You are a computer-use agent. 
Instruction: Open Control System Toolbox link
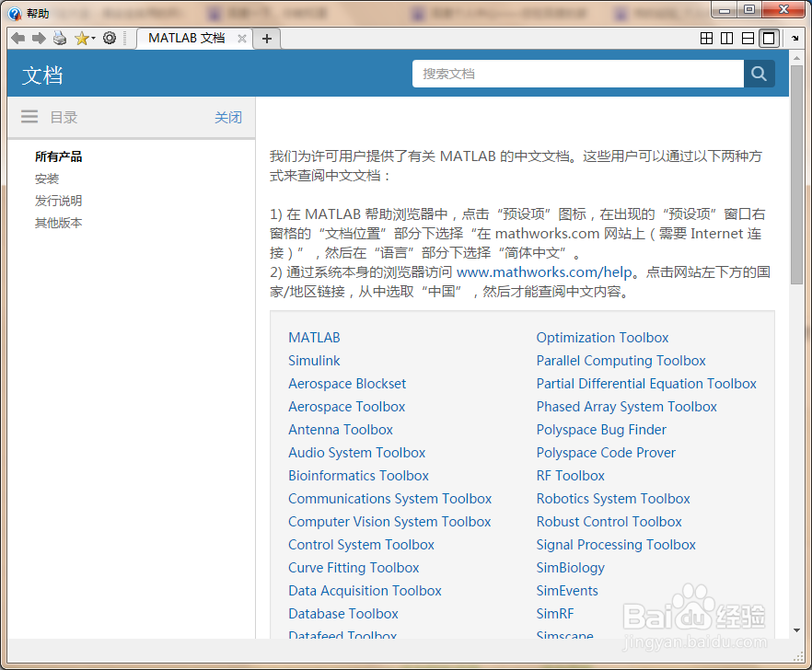click(x=361, y=545)
